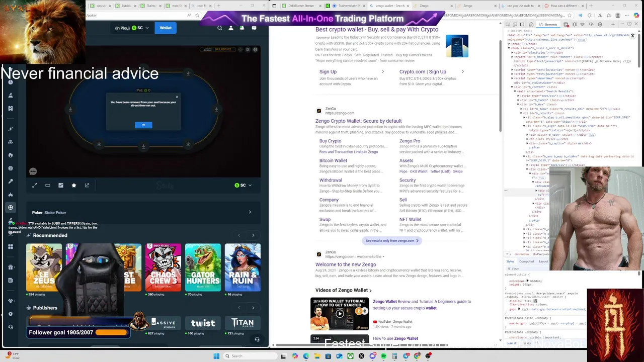Open DevTools Performance gauge icon
644x362 pixels.
click(x=591, y=25)
